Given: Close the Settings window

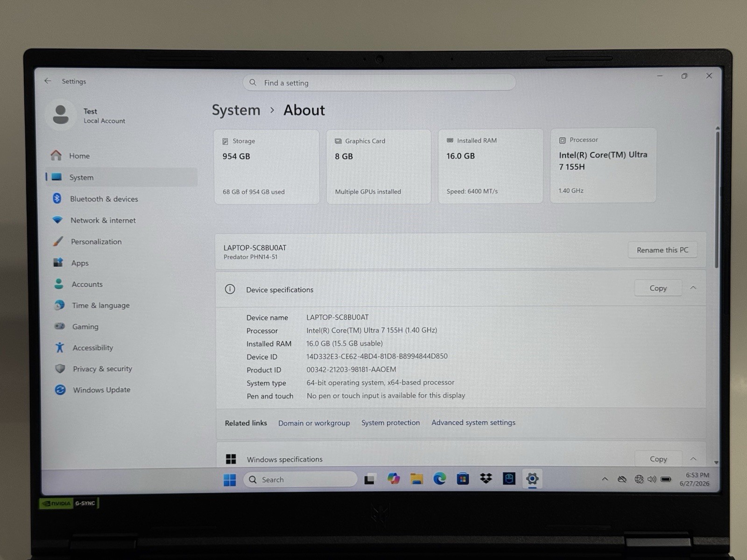Looking at the screenshot, I should pyautogui.click(x=709, y=76).
